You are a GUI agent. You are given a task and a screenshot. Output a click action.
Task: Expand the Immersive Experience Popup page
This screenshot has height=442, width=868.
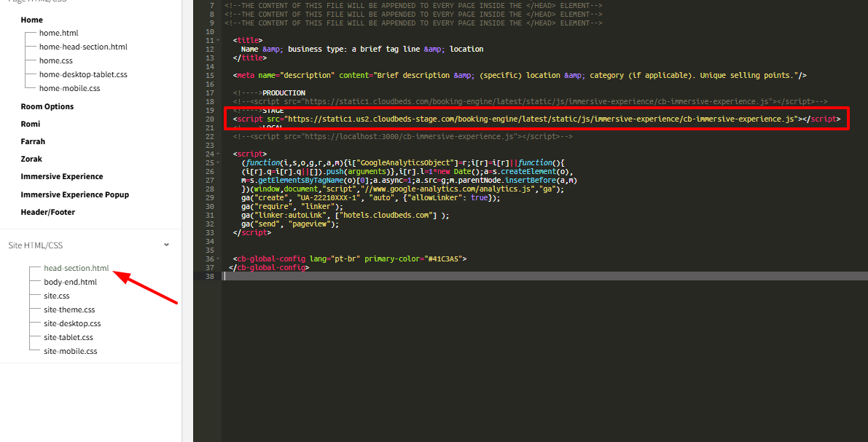tap(74, 194)
